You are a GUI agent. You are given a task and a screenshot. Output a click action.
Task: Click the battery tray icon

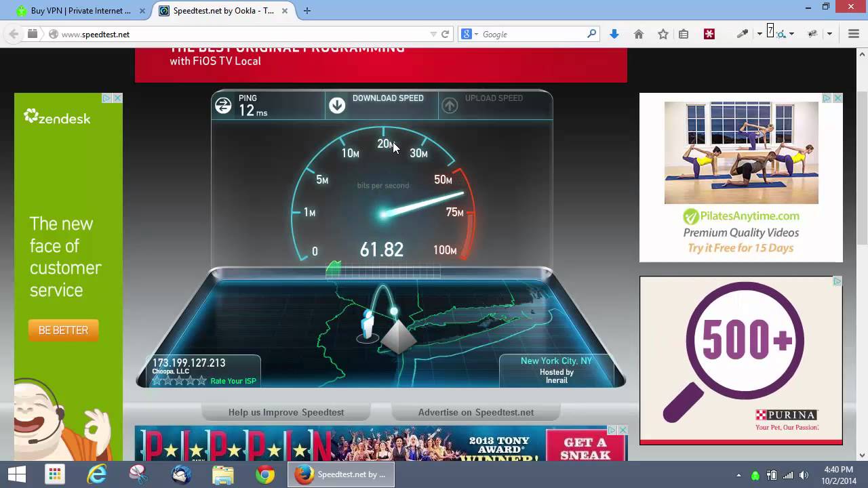tap(772, 475)
